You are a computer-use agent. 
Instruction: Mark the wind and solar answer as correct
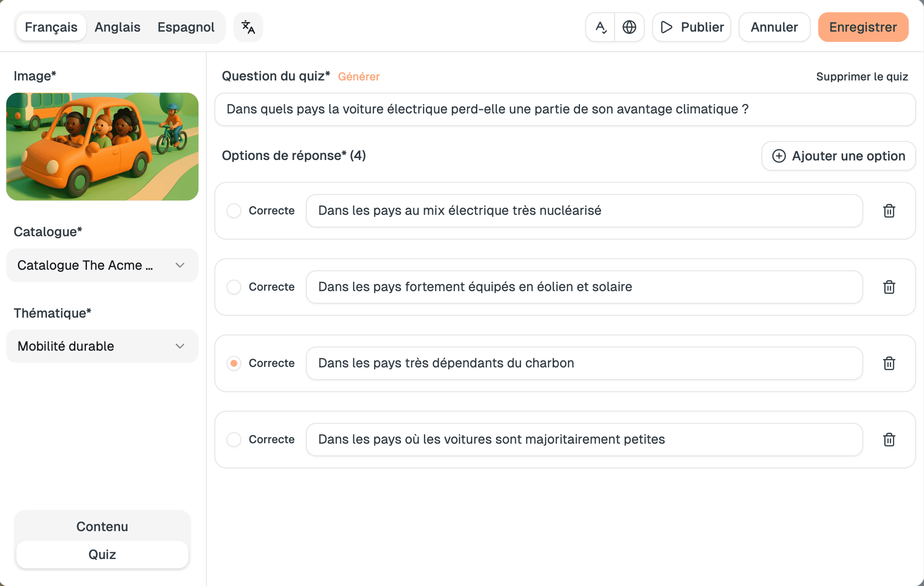[x=234, y=287]
